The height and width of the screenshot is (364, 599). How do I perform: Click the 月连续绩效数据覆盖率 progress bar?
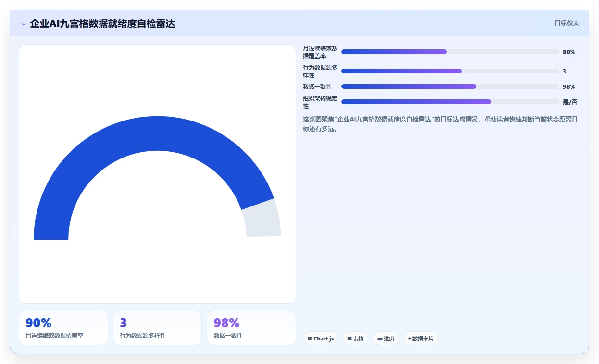(450, 52)
